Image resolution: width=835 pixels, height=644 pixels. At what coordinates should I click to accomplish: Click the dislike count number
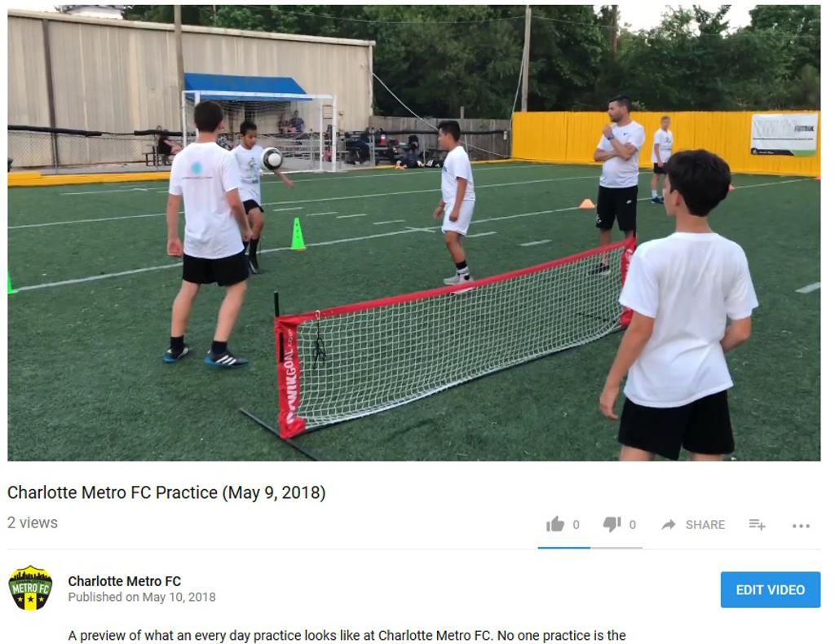point(633,525)
